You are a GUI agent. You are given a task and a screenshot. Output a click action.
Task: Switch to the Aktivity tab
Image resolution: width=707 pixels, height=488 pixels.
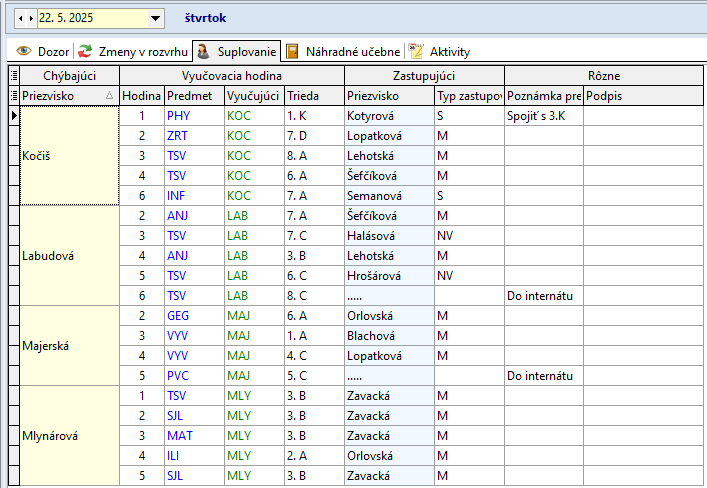(439, 51)
